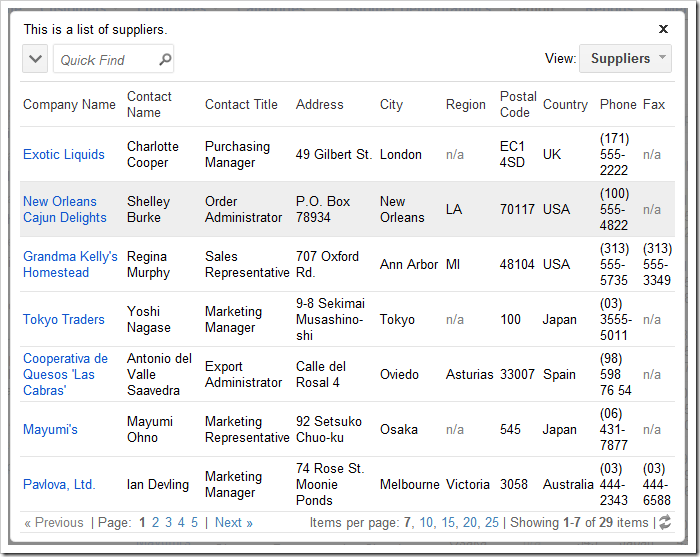Viewport: 700px width, 557px height.
Task: Set items per page to 20
Action: [x=470, y=522]
